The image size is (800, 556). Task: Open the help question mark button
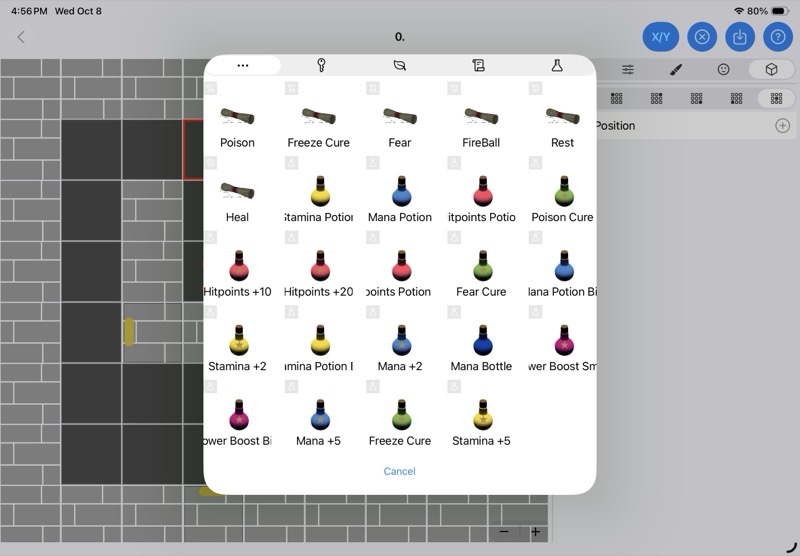point(778,37)
